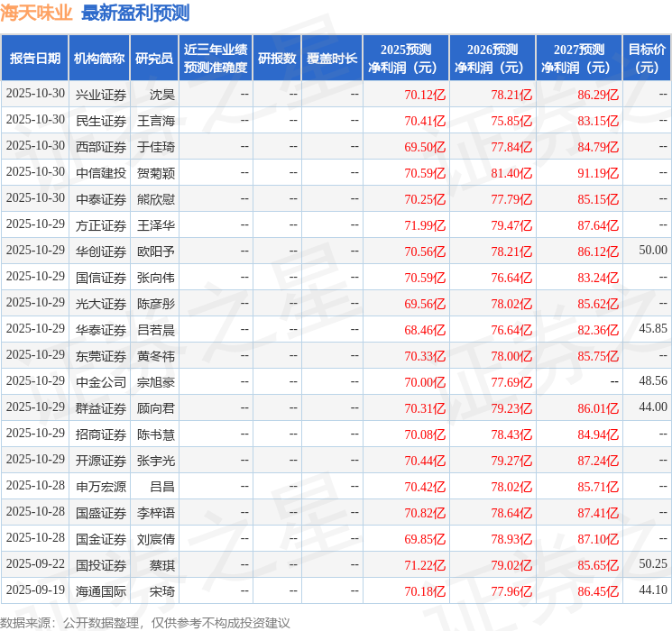
Task: Click the 近三年业绩预测准确度 header
Action: (216, 58)
